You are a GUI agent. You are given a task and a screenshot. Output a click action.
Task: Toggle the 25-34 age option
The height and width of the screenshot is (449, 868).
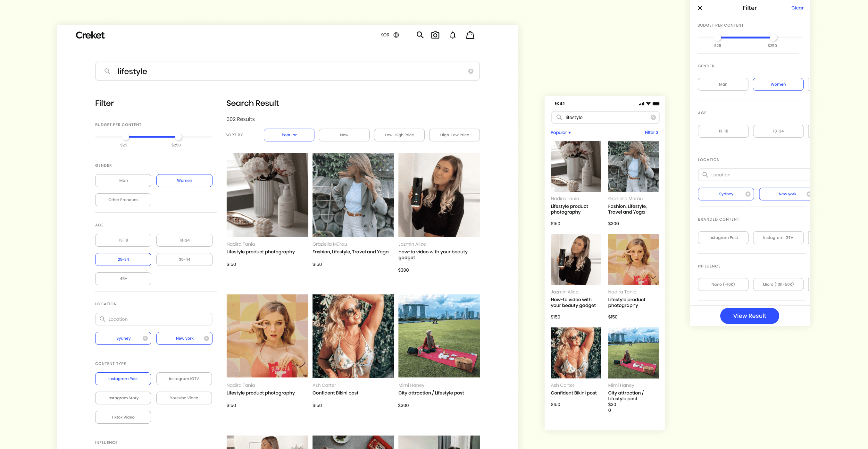tap(123, 259)
